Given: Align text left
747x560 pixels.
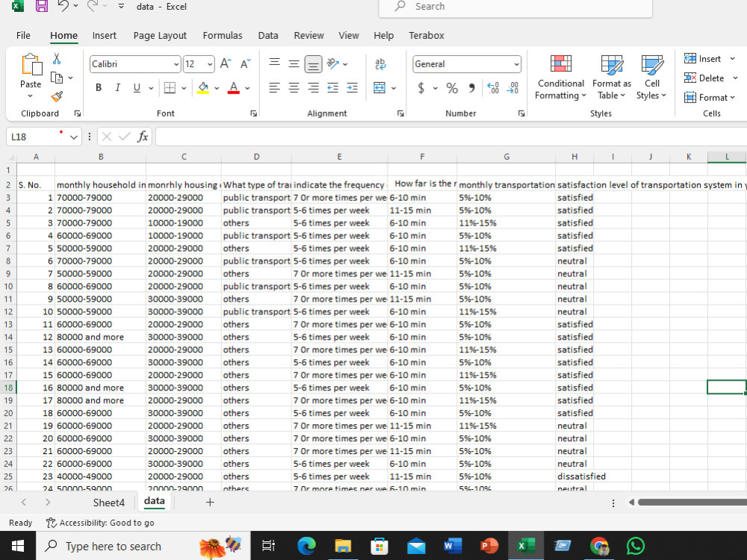Looking at the screenshot, I should click(274, 87).
